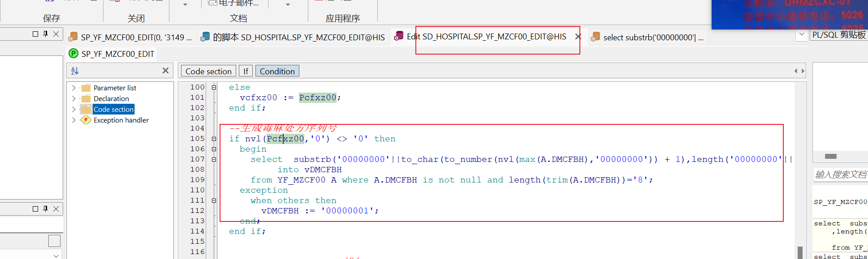
Task: Click the orange icon of SP_YF_MZCF00_EDIT(0, '3149 tab
Action: [73, 37]
